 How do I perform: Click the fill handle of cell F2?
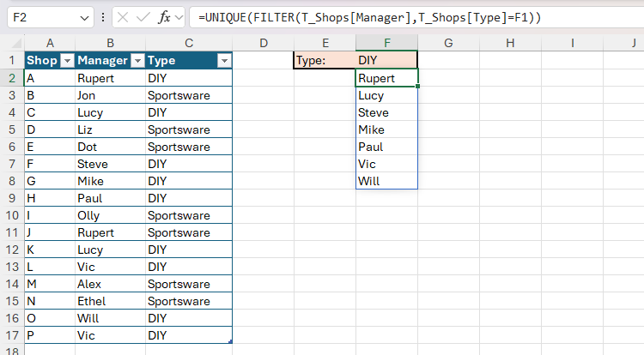point(417,86)
